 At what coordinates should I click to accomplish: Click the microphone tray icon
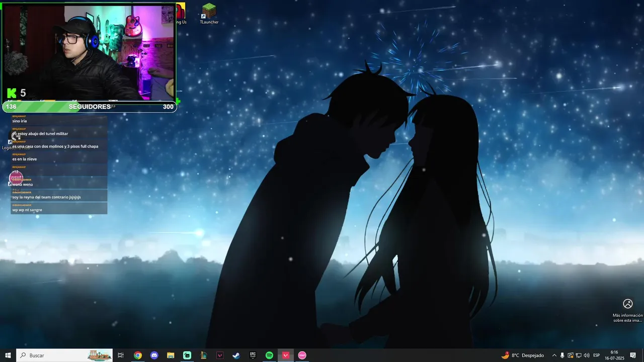562,355
